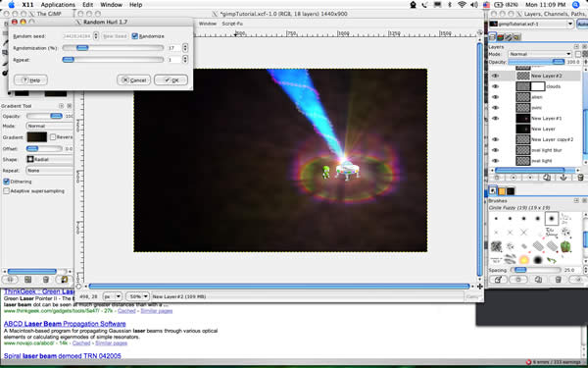Click OK in Random Hurl dialog
Screen dimensions: 588x368
click(x=171, y=80)
